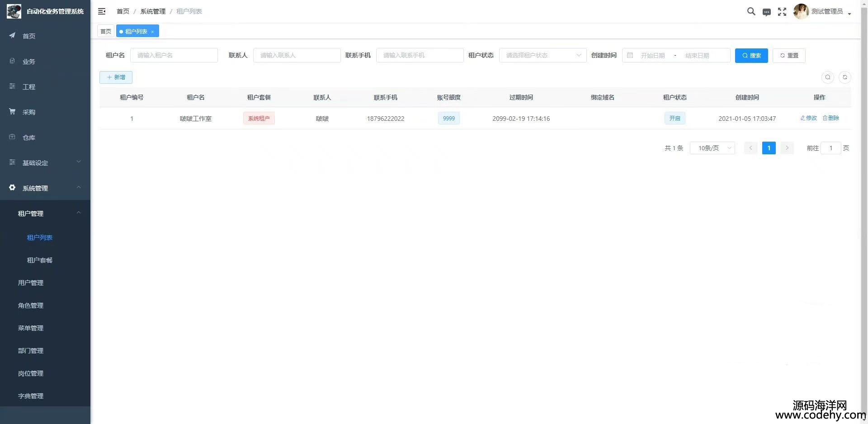Viewport: 868px width, 424px height.
Task: Click 修改 link for 啵啵工作室 row
Action: [x=809, y=118]
